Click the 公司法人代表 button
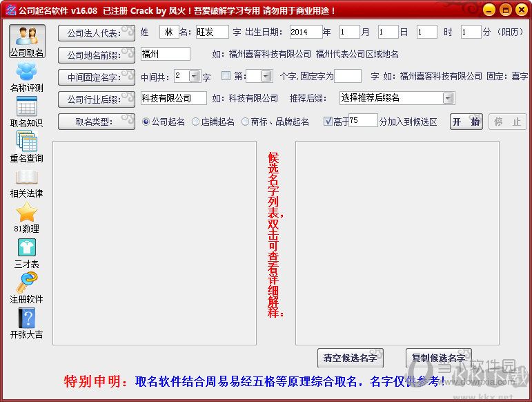Image resolution: width=532 pixels, height=402 pixels. coord(97,33)
